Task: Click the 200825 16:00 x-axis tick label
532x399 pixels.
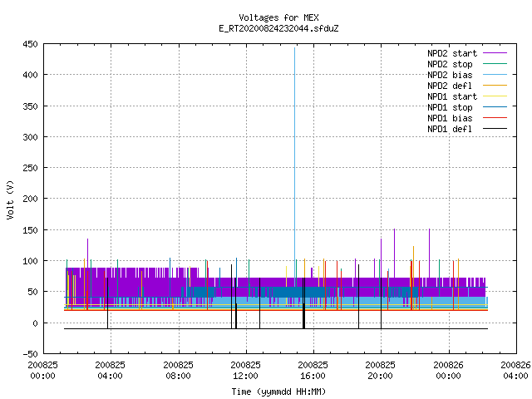Action: 313,371
